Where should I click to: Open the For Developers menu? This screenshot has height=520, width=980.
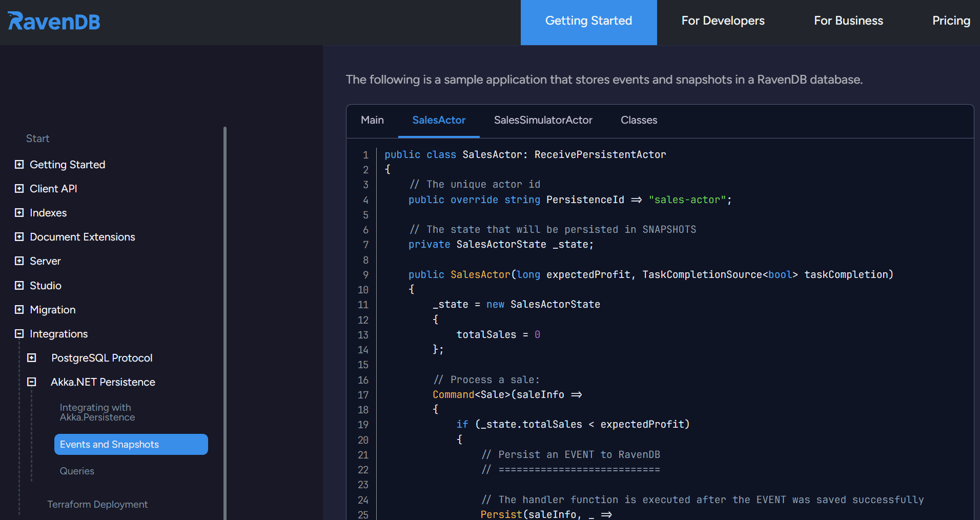pos(723,21)
